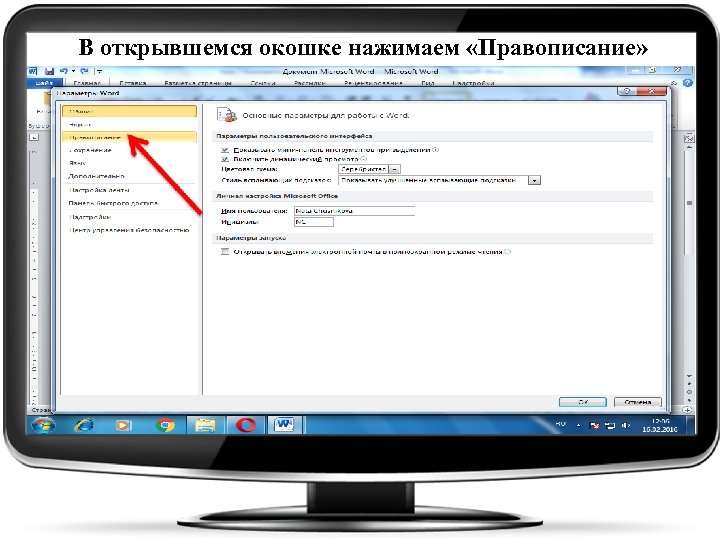The image size is (720, 540).
Task: Click the Save icon in quick access toolbar
Action: point(50,71)
